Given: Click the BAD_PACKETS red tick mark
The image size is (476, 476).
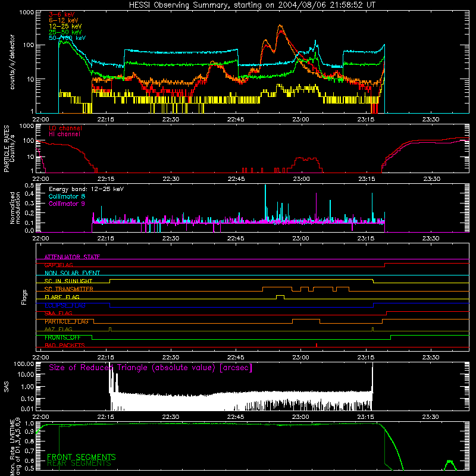Looking at the screenshot, I should 317,345.
